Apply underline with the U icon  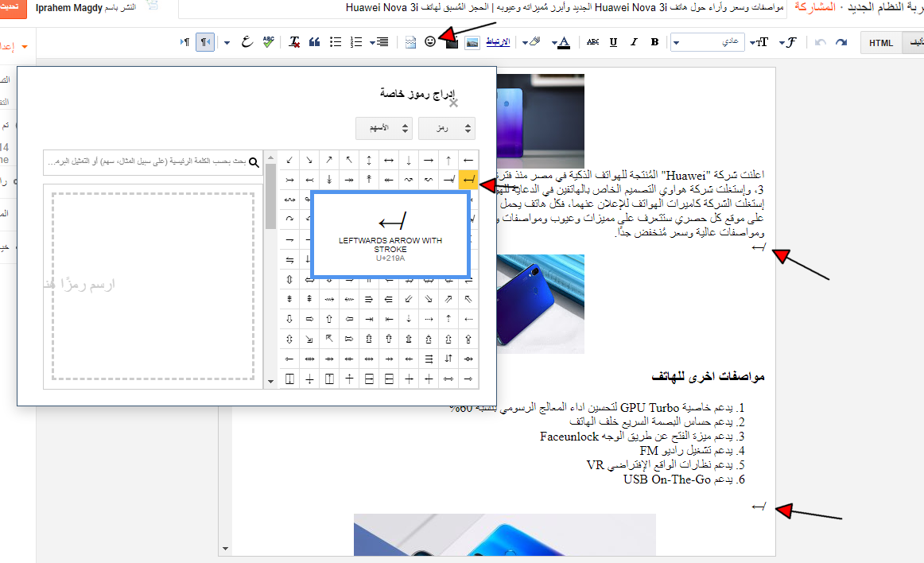[x=613, y=42]
